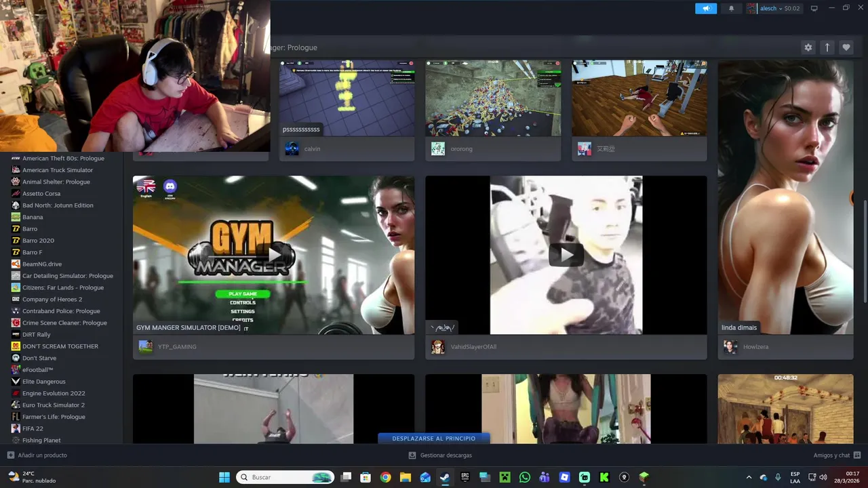Open Epic Games Launcher from taskbar

(x=465, y=477)
